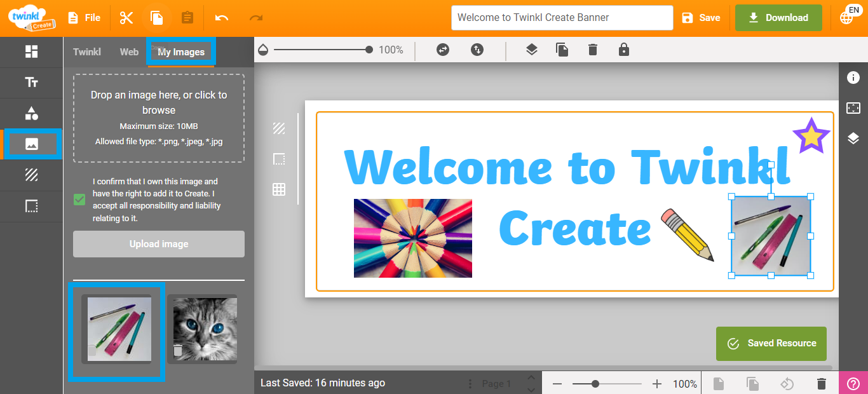Delete the selected image via toolbar
This screenshot has width=868, height=394.
click(x=593, y=49)
